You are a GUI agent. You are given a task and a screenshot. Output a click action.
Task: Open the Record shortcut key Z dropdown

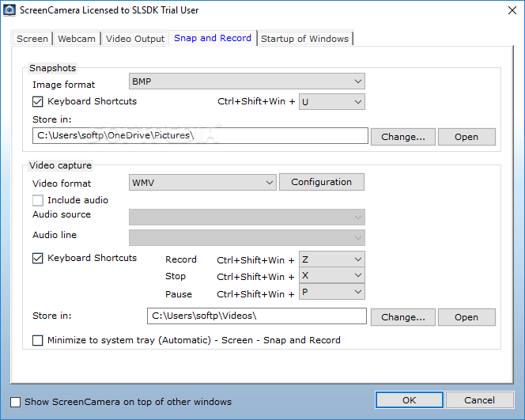point(332,259)
